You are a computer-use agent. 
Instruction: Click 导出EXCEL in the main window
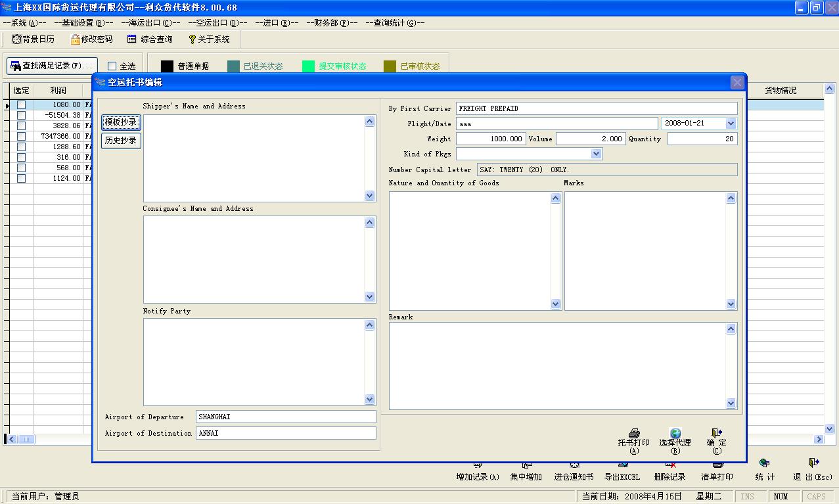tap(622, 476)
